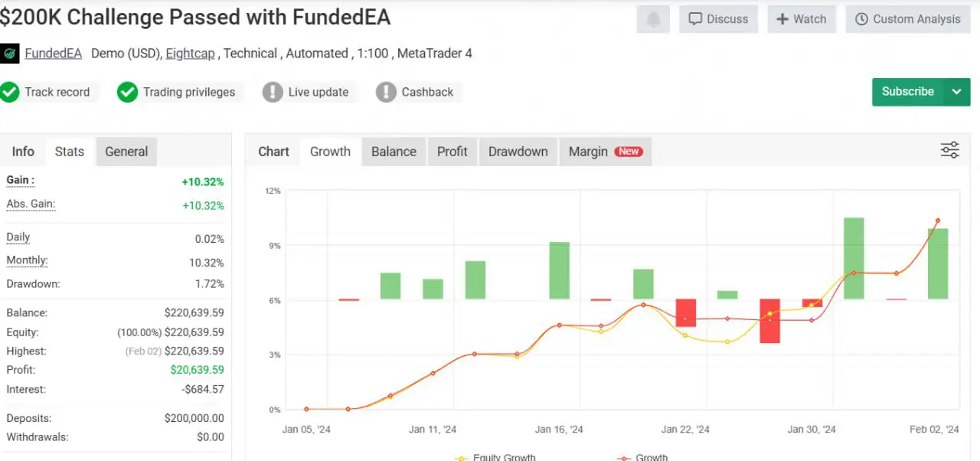
Task: Click the Live update status icon
Action: coord(273,92)
